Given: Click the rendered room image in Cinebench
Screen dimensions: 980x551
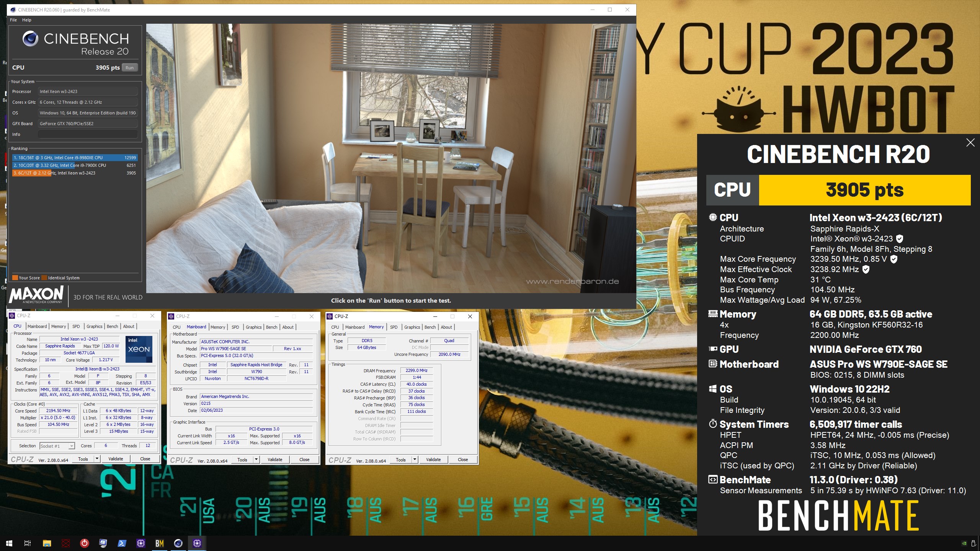Looking at the screenshot, I should coord(391,158).
